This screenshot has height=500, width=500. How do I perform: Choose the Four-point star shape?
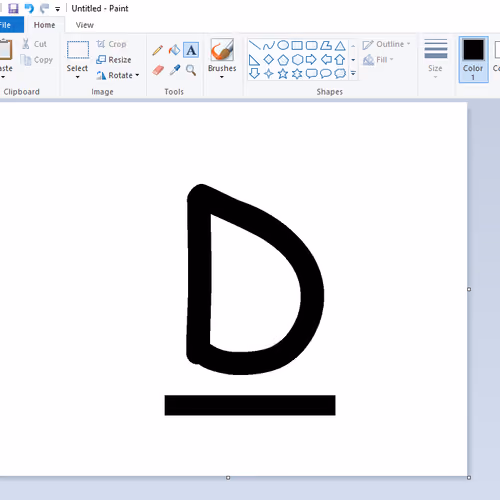point(269,73)
